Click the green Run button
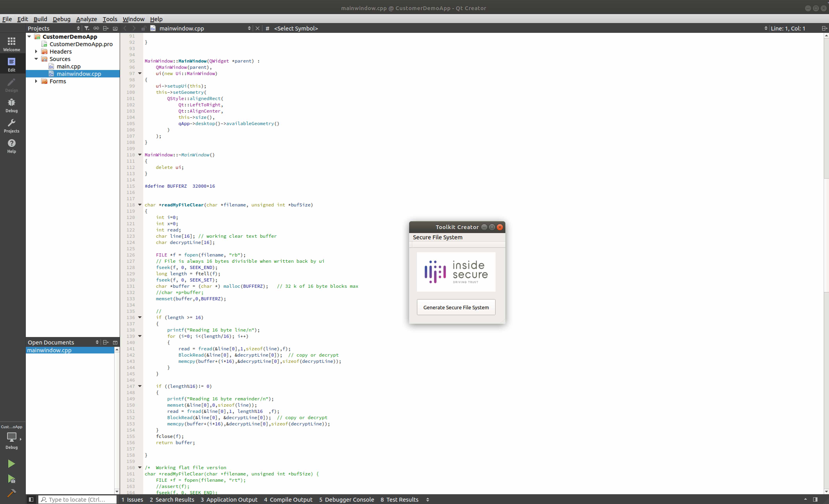 pyautogui.click(x=11, y=464)
